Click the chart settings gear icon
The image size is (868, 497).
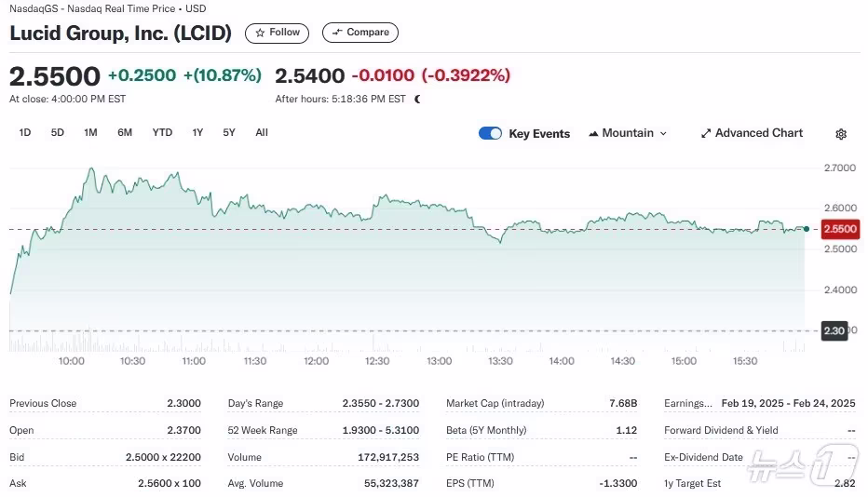(841, 134)
